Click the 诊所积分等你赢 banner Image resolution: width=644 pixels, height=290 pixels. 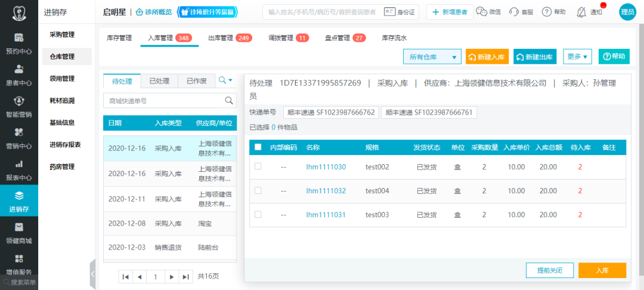(208, 12)
